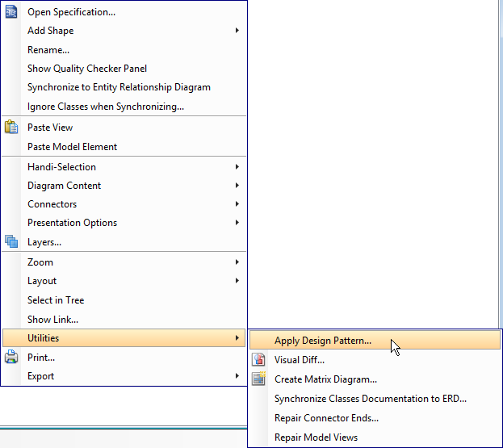The image size is (503, 448).
Task: Click the Visual Diff icon
Action: point(258,359)
